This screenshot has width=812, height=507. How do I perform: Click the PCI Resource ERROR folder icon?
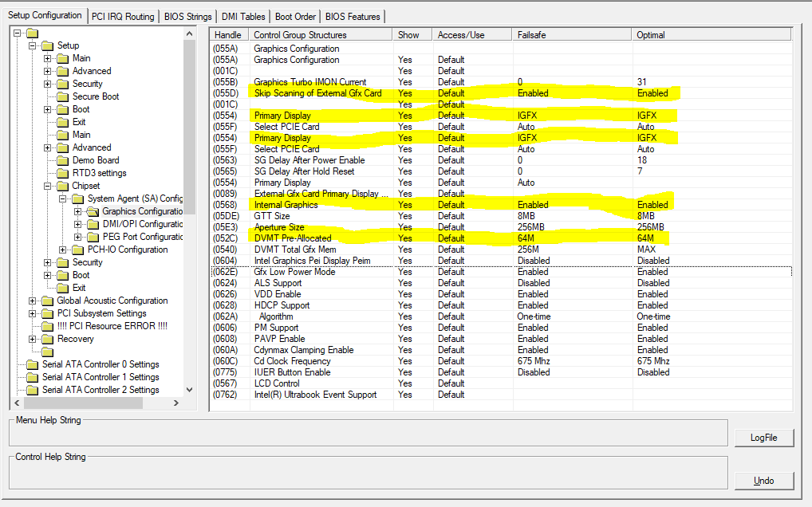[x=47, y=326]
